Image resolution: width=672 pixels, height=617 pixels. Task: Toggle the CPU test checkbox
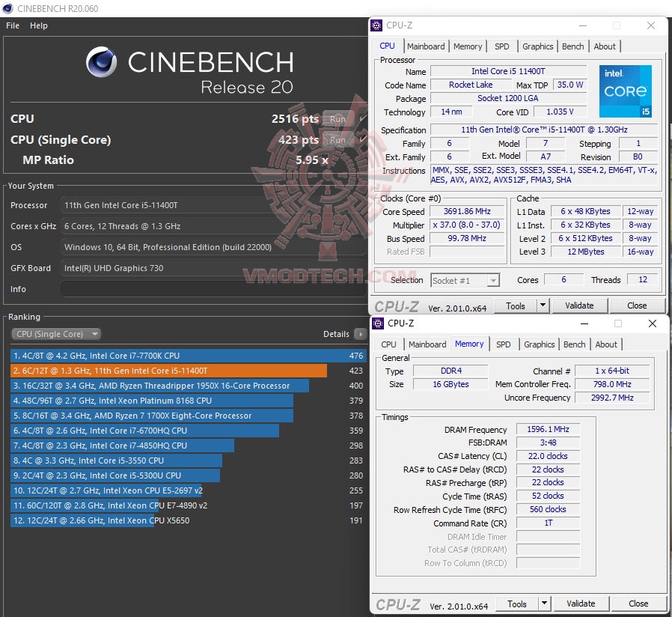pyautogui.click(x=363, y=119)
